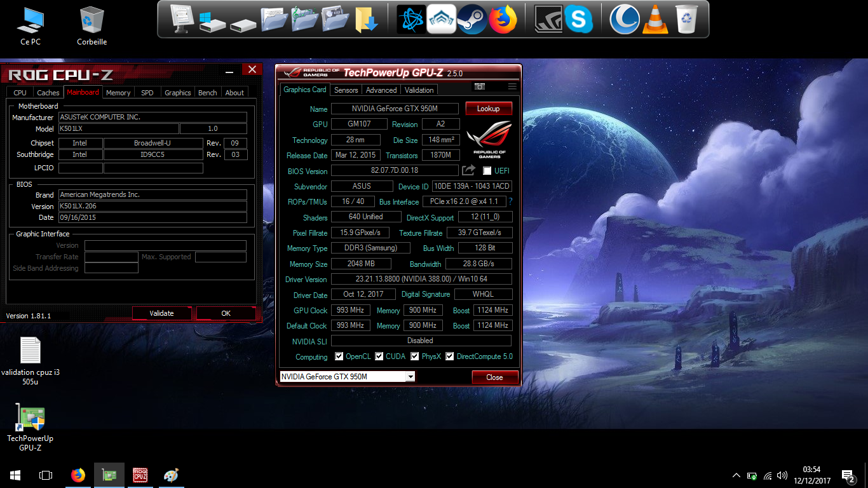
Task: Open the volume control in the tray
Action: coord(782,475)
